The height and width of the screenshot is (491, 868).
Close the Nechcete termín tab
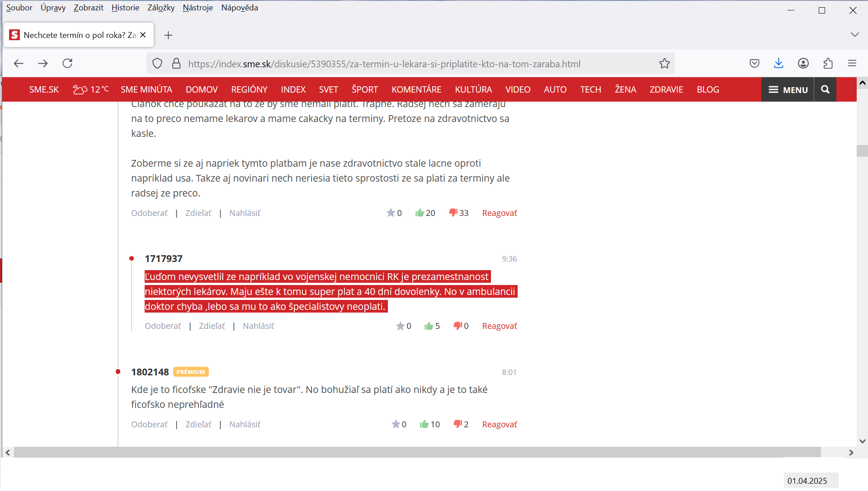pyautogui.click(x=143, y=35)
